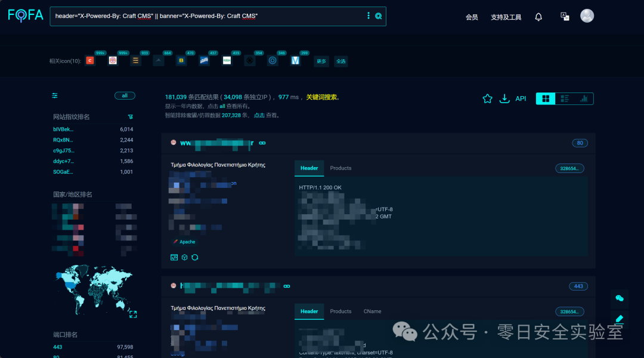Click the download results icon

coord(504,98)
